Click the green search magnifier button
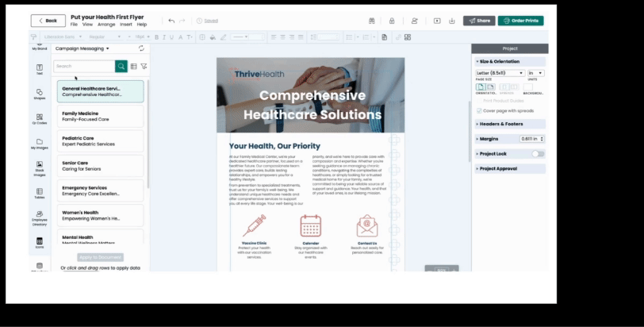Image resolution: width=644 pixels, height=327 pixels. 121,67
